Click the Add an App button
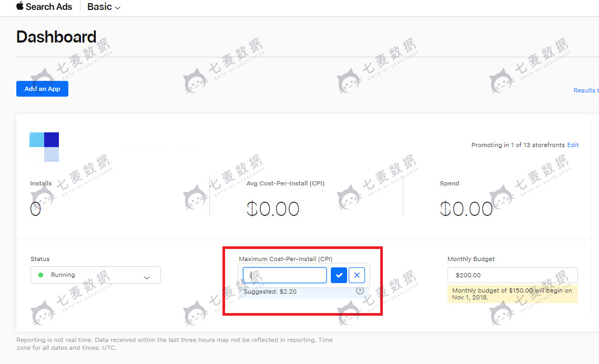 pos(42,89)
